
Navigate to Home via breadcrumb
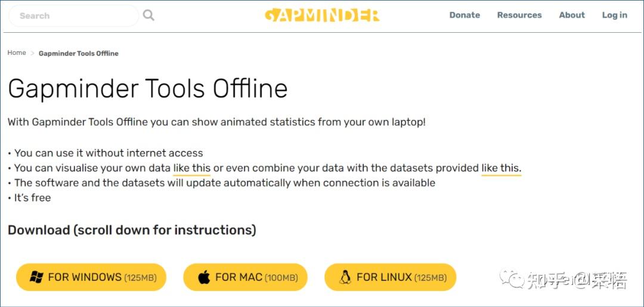[x=17, y=53]
